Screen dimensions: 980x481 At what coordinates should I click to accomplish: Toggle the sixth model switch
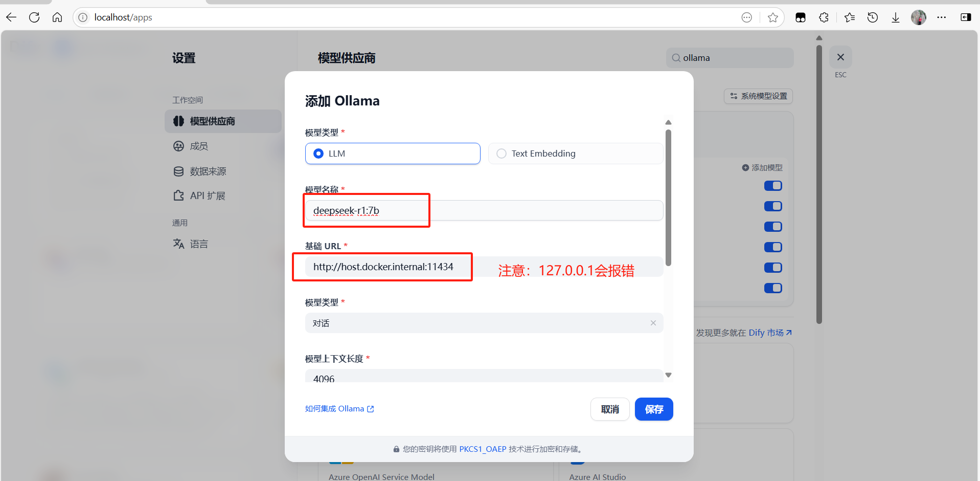coord(773,288)
